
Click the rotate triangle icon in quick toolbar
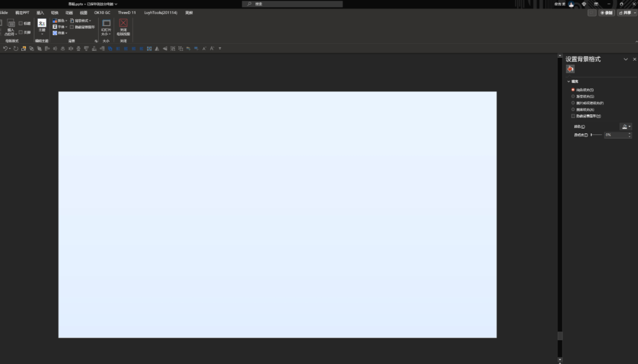point(165,48)
